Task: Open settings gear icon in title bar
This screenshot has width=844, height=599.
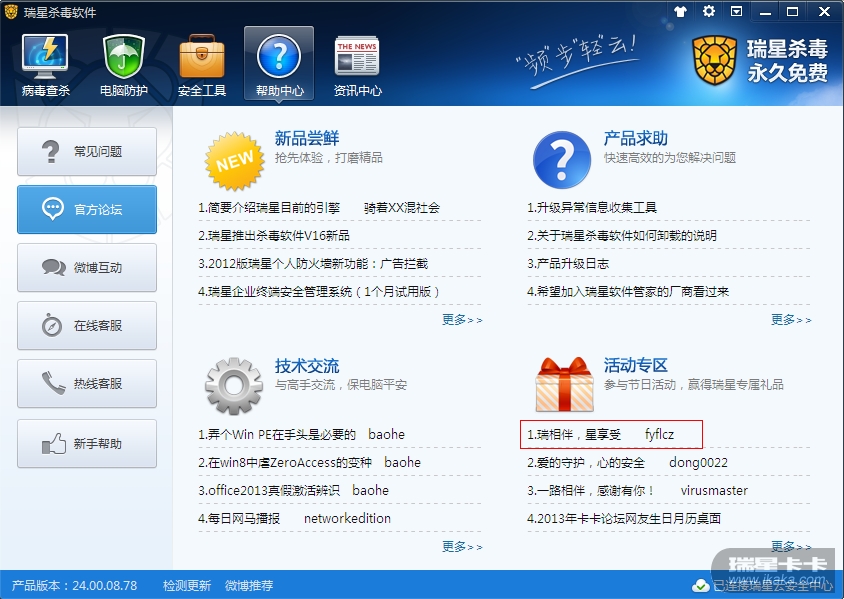Action: (709, 11)
